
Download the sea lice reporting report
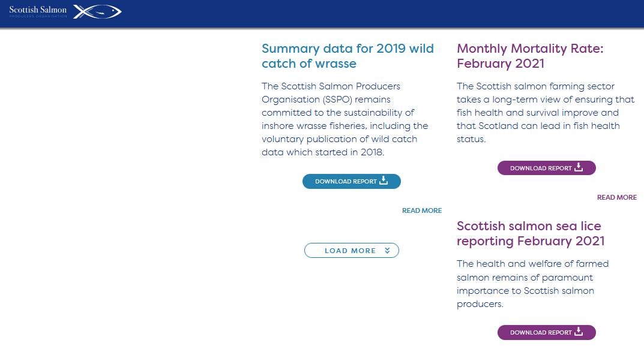pyautogui.click(x=546, y=332)
